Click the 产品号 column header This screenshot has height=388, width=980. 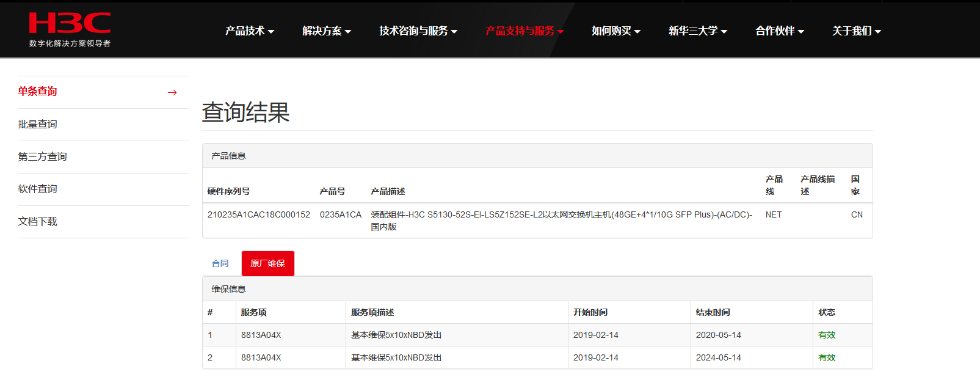pyautogui.click(x=332, y=191)
